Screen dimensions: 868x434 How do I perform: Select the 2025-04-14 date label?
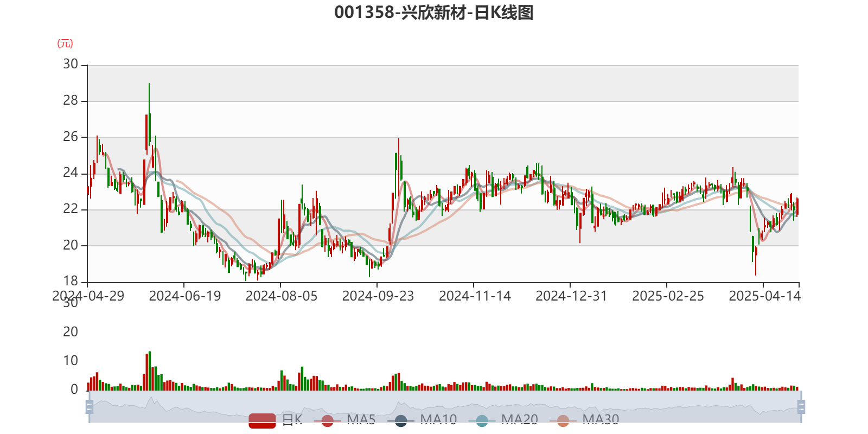click(764, 296)
